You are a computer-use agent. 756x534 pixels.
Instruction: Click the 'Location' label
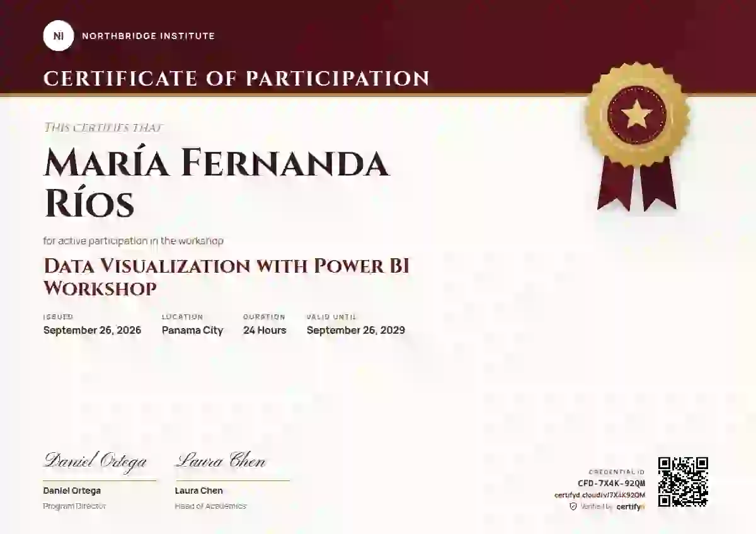(183, 317)
